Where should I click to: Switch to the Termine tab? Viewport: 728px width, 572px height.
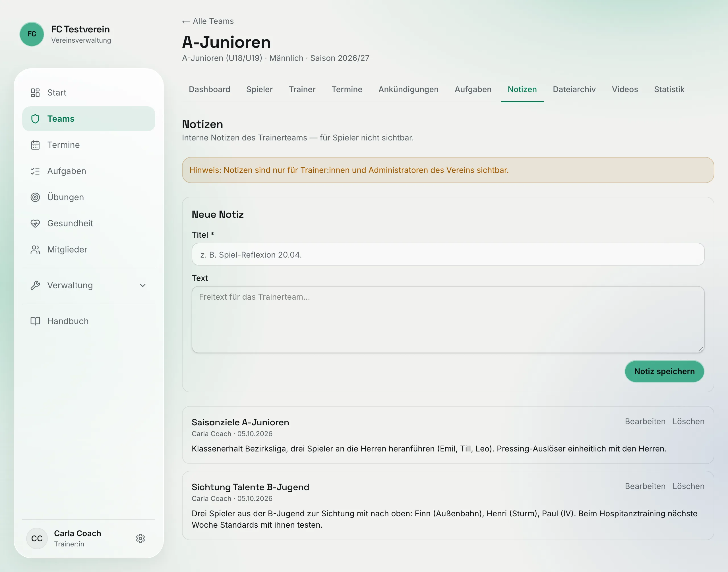[x=347, y=90]
